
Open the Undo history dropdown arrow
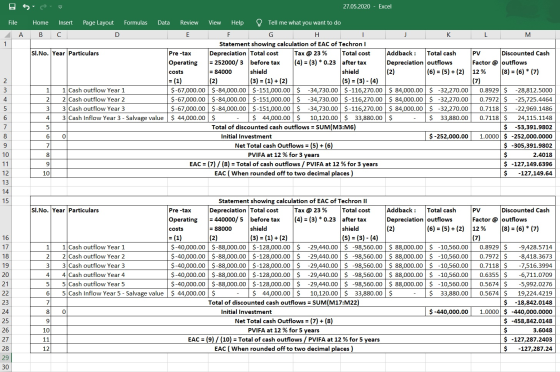pyautogui.click(x=34, y=7)
